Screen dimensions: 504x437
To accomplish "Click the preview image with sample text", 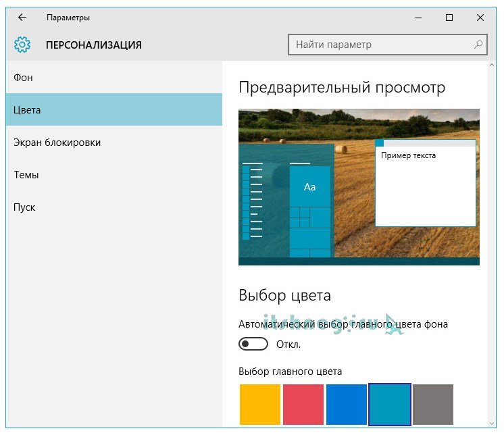I will (x=359, y=187).
